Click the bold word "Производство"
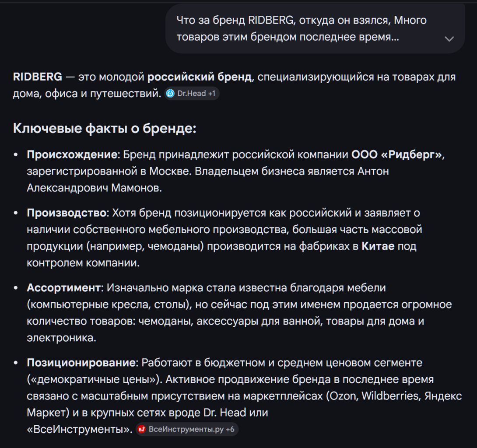This screenshot has width=477, height=448. point(67,213)
